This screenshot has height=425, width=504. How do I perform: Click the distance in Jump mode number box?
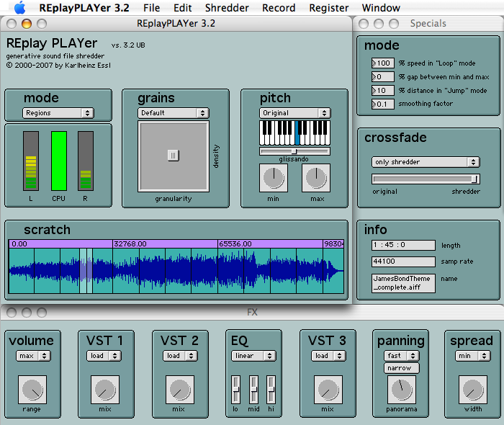383,91
